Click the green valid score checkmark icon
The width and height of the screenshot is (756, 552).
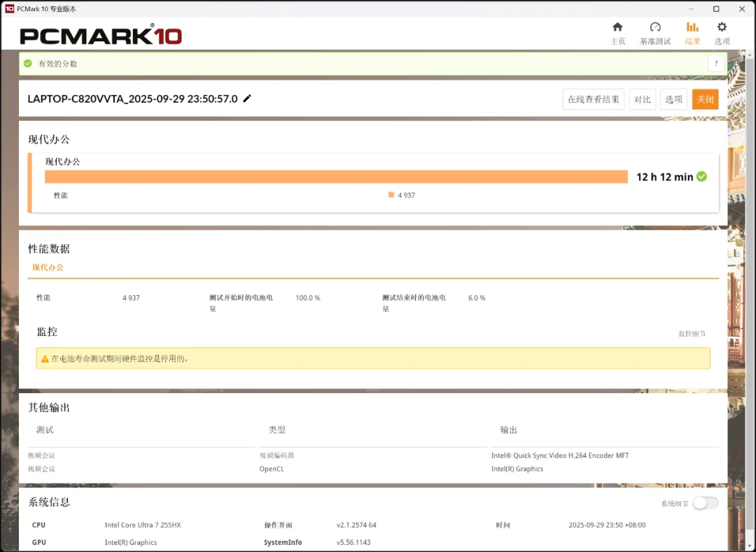point(28,64)
